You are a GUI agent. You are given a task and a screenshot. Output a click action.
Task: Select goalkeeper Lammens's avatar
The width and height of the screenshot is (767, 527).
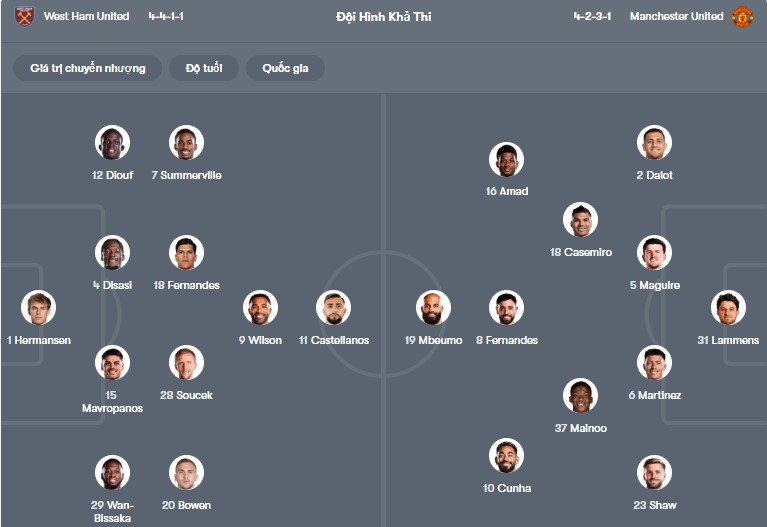point(728,308)
